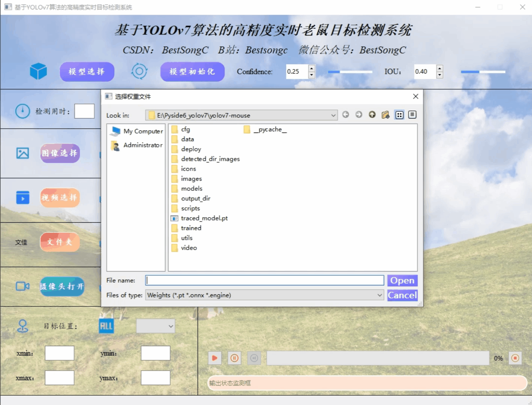
Task: Click the Confidence value field
Action: click(x=297, y=72)
